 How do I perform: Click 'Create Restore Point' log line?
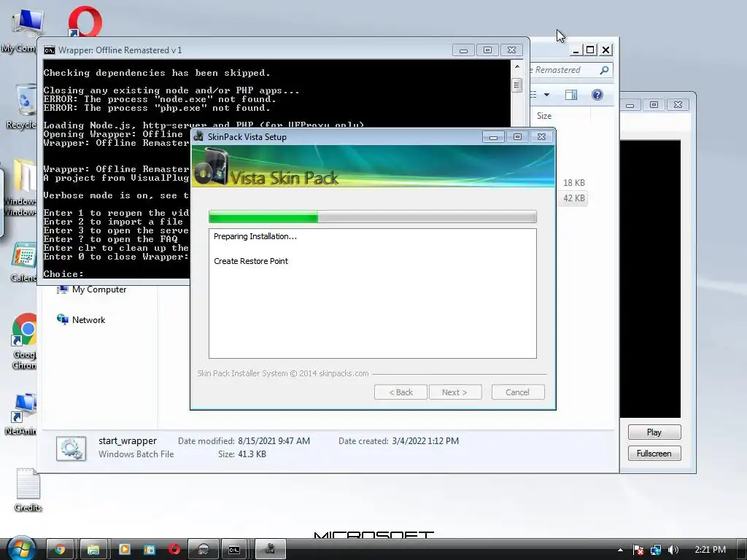pyautogui.click(x=251, y=261)
